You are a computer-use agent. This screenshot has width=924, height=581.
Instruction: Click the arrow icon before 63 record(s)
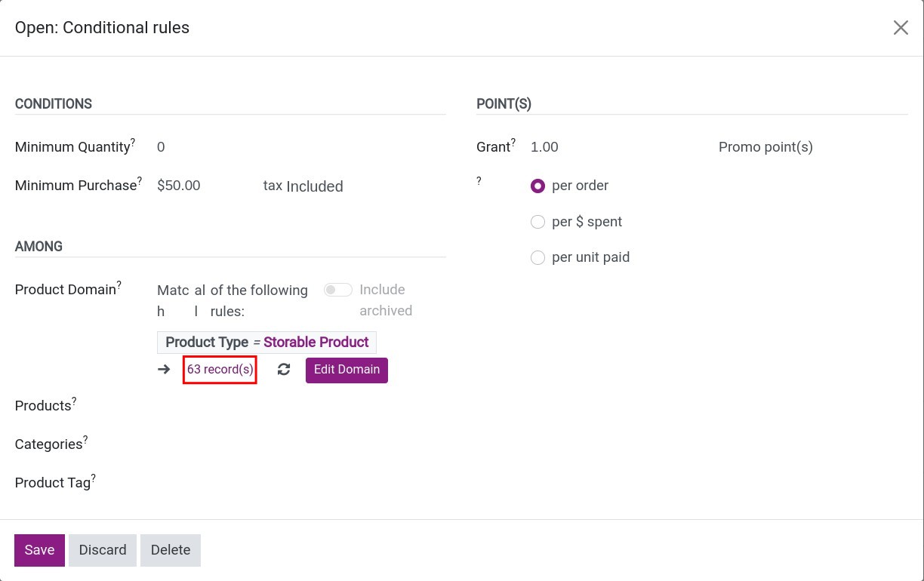pyautogui.click(x=164, y=370)
